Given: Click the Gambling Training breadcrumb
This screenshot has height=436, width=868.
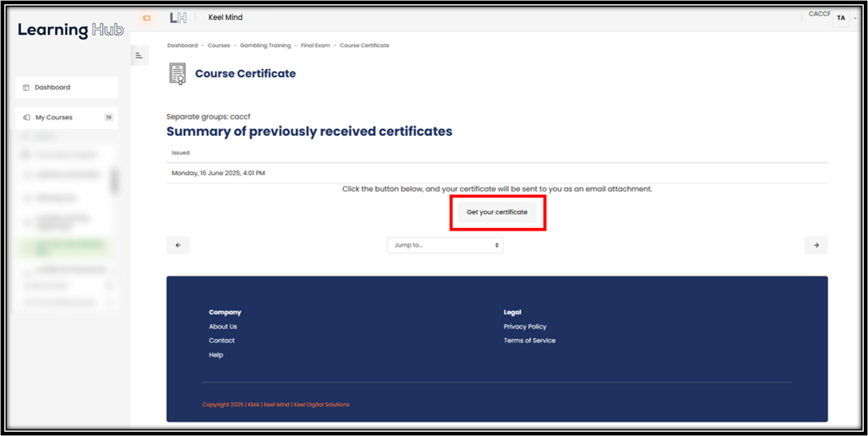Looking at the screenshot, I should click(x=265, y=45).
